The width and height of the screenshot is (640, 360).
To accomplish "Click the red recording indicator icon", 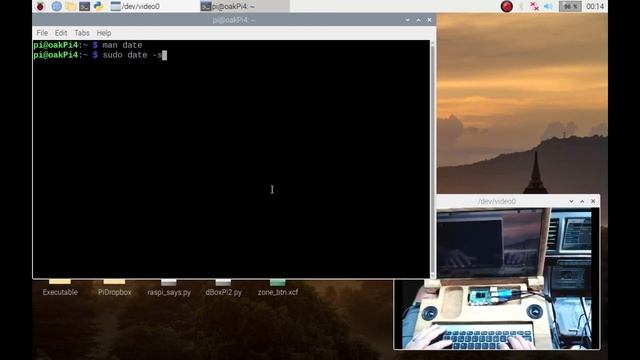I will point(507,6).
